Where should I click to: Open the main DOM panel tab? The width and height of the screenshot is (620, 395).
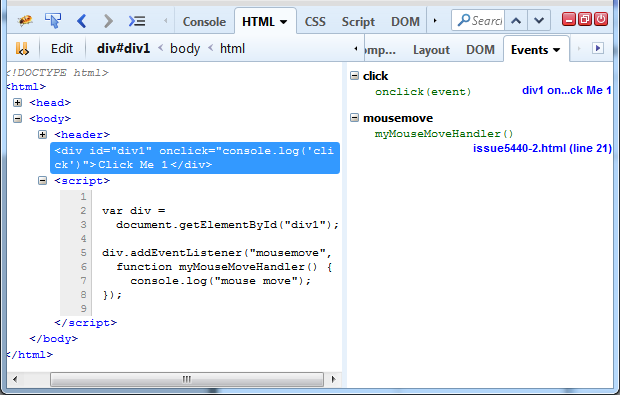coord(405,21)
